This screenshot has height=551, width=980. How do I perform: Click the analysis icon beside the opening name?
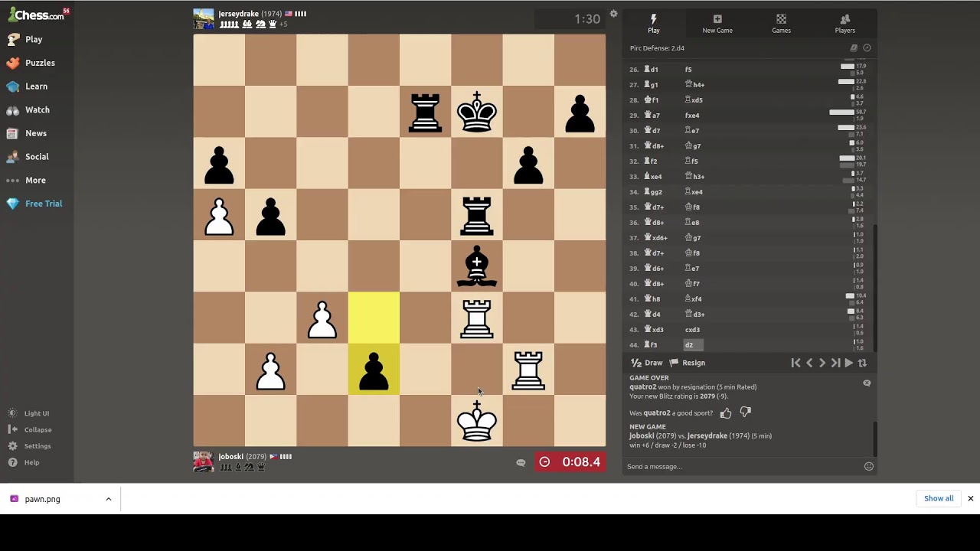point(867,48)
